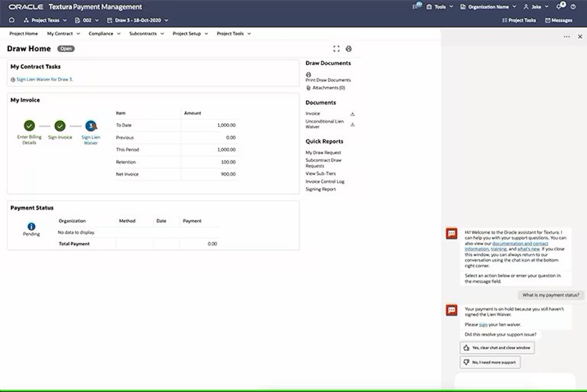Viewport: 587px width, 392px height.
Task: Open the notifications bell
Action: pos(559,6)
